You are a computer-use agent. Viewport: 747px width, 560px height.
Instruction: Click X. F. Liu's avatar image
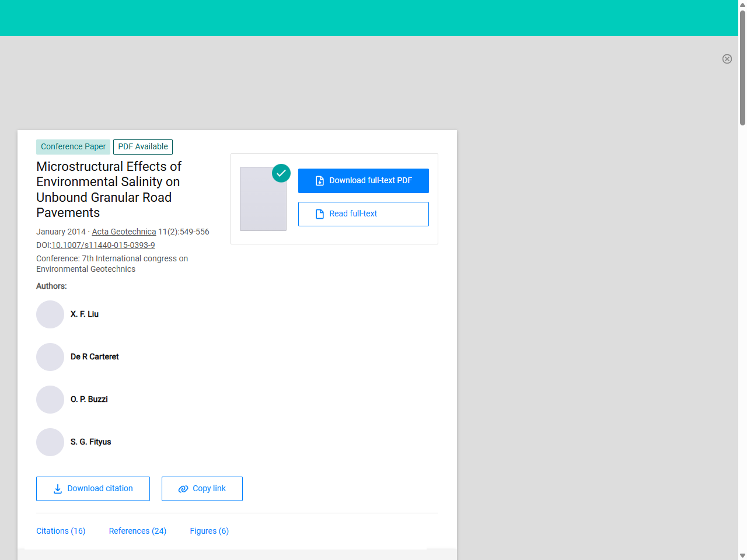click(x=50, y=314)
